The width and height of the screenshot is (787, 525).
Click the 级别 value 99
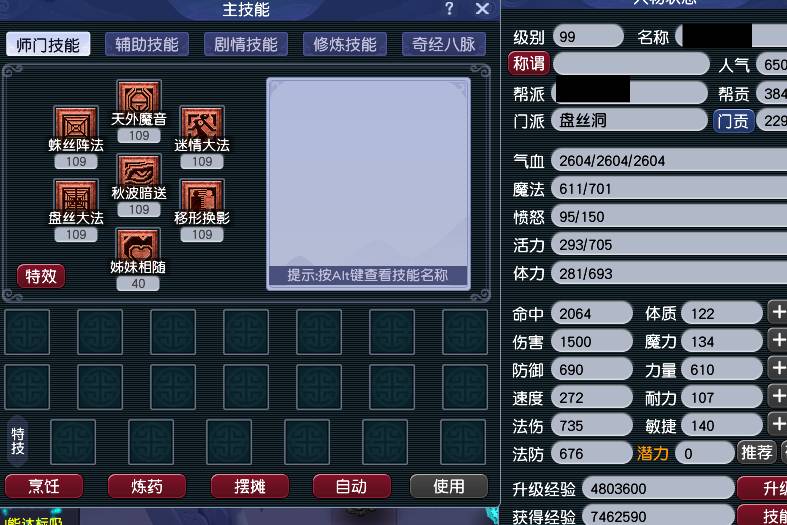pyautogui.click(x=588, y=37)
